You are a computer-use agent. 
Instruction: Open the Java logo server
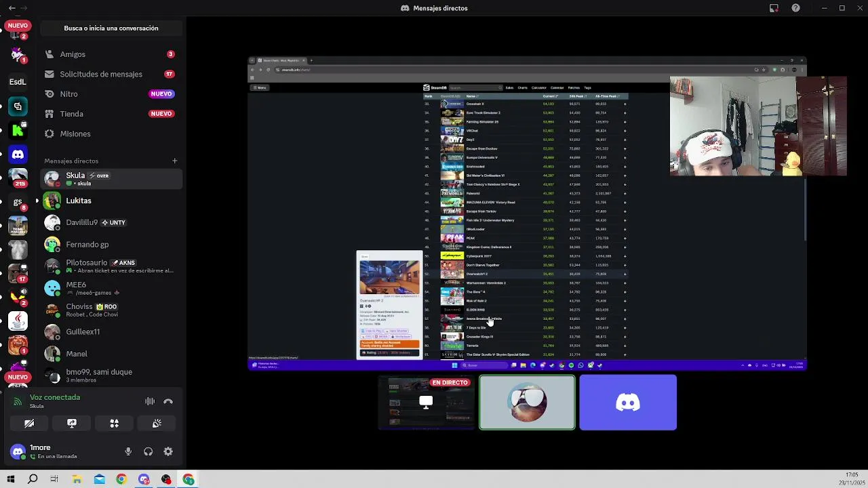18,320
